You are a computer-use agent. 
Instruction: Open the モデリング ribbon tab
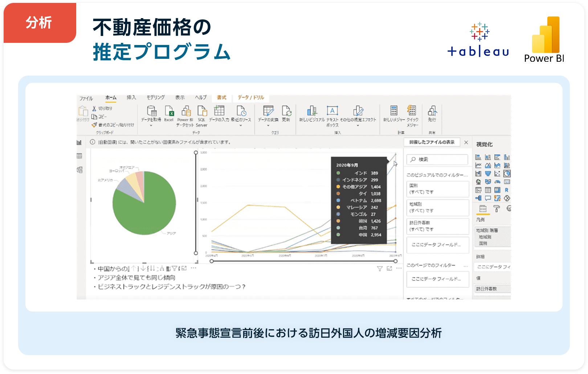tap(155, 98)
